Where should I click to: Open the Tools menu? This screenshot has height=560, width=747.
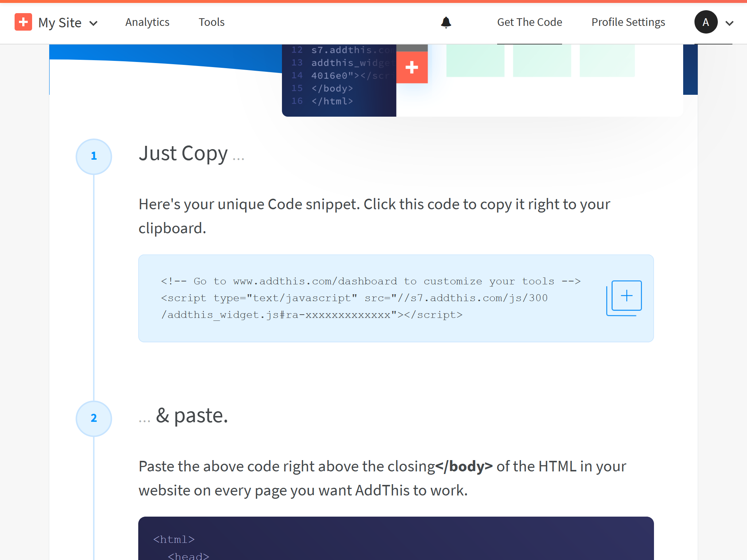tap(212, 22)
